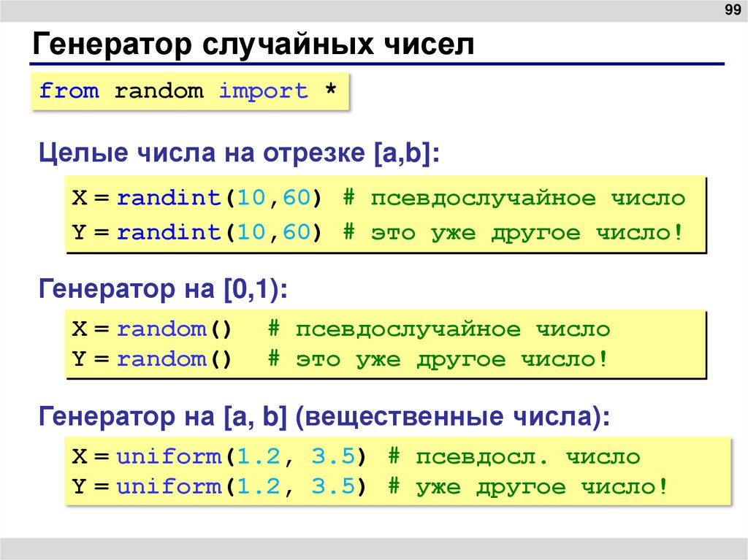
Task: Click the «Y = random()» code line
Action: click(x=153, y=358)
